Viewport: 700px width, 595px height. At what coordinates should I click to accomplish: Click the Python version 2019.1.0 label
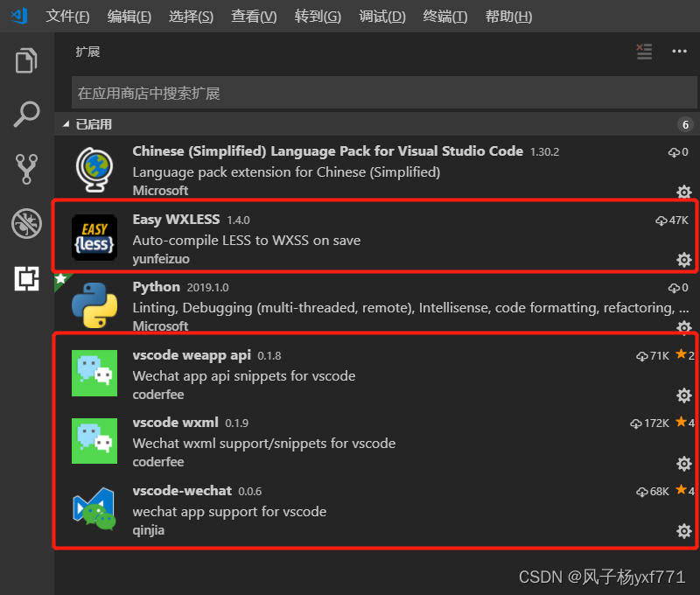(x=207, y=288)
